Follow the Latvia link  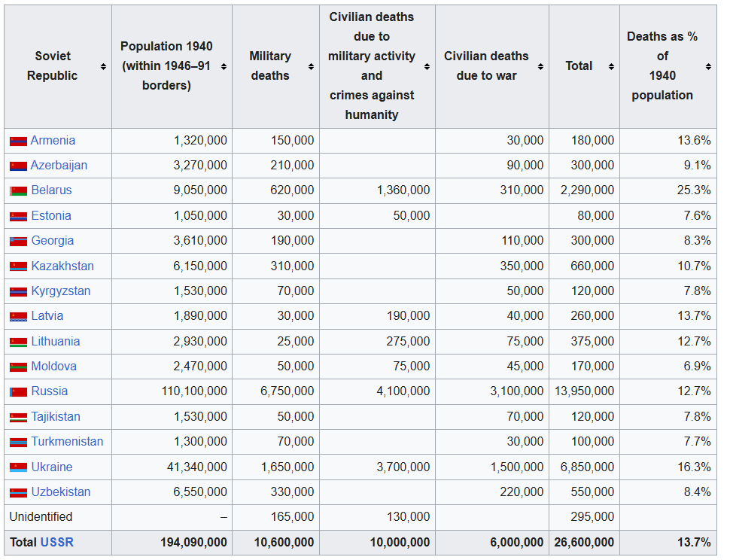click(47, 315)
